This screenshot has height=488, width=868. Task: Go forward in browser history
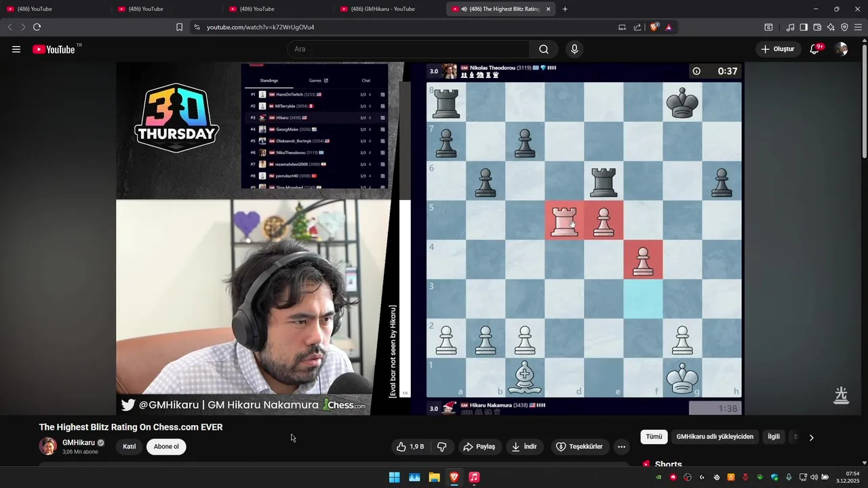pyautogui.click(x=23, y=27)
